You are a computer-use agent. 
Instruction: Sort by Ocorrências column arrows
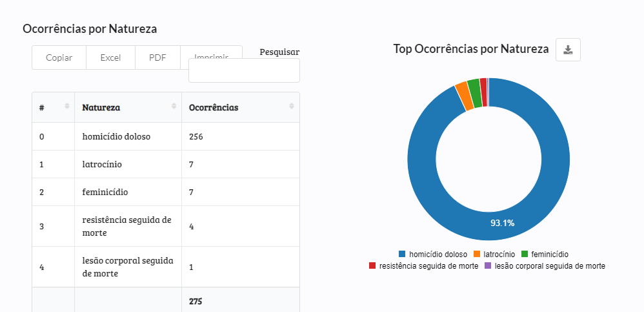click(292, 107)
